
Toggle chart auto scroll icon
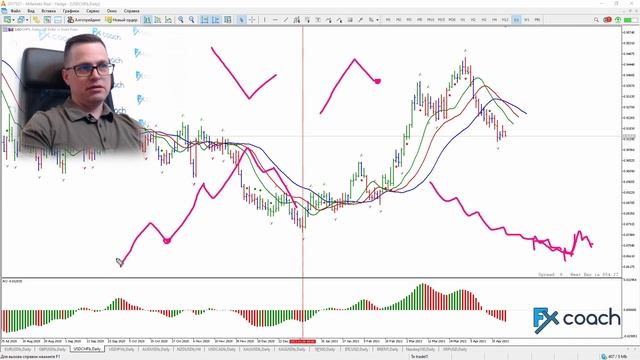tap(204, 20)
